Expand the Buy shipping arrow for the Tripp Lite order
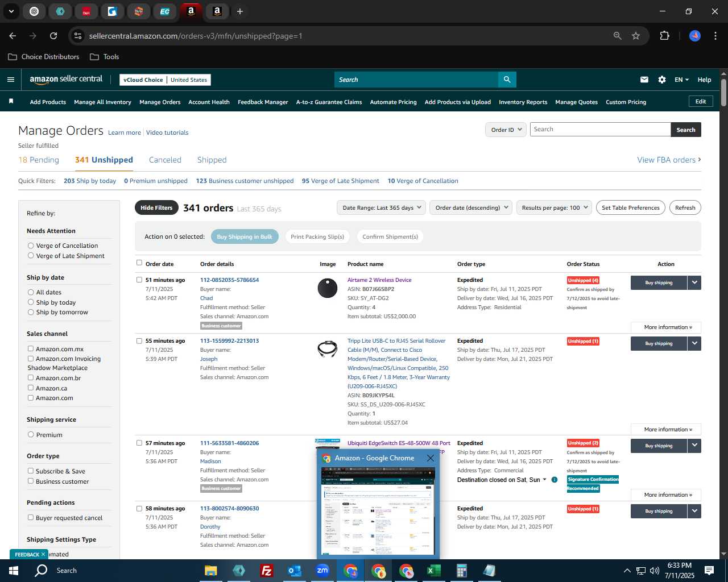 pos(694,343)
